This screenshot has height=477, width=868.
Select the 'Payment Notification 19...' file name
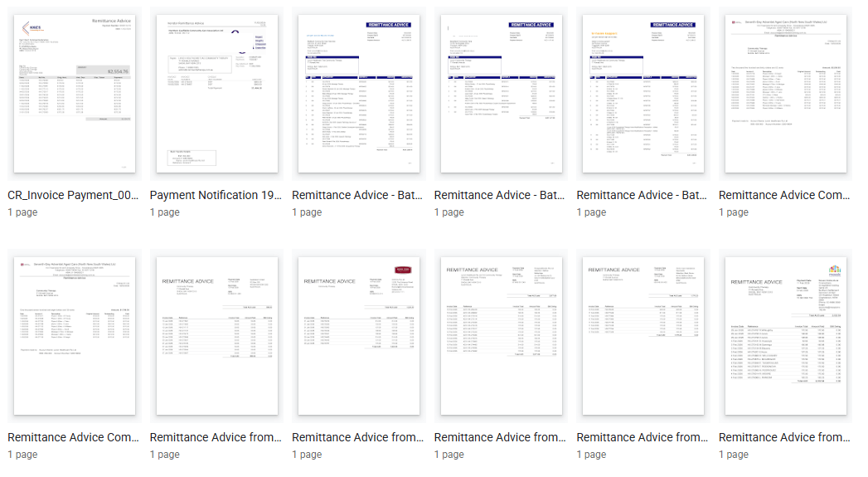coord(216,195)
